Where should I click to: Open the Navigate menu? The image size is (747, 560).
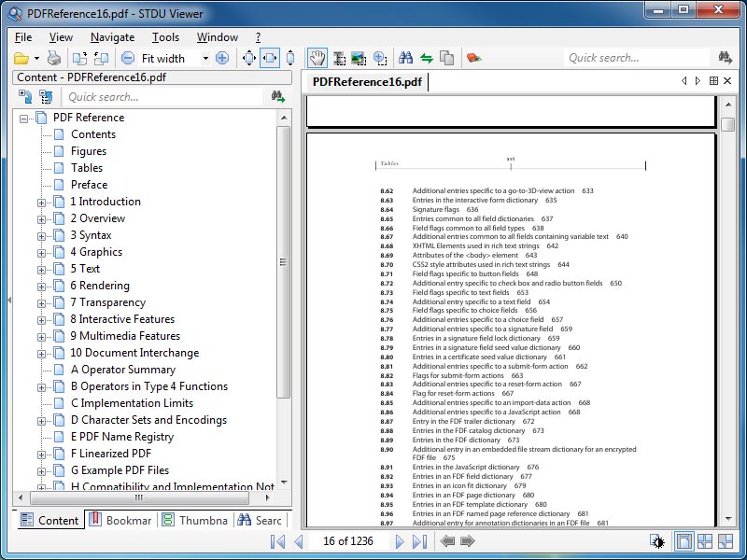(x=111, y=37)
